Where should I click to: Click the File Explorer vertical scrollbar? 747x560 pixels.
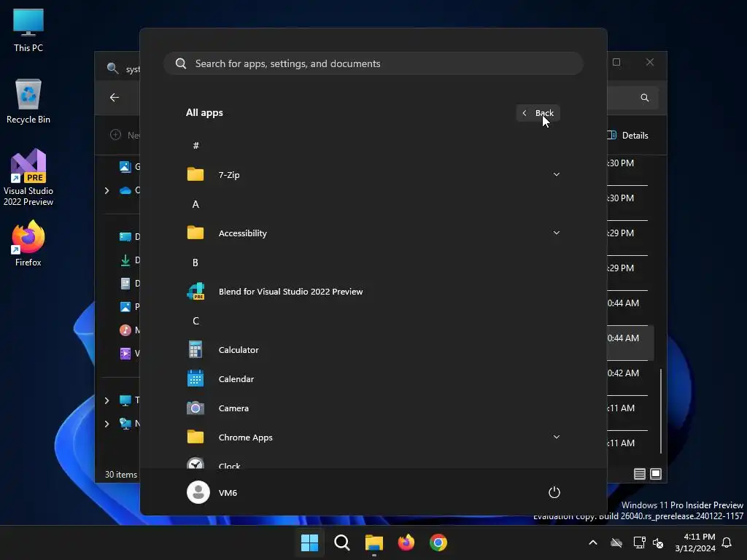click(661, 411)
